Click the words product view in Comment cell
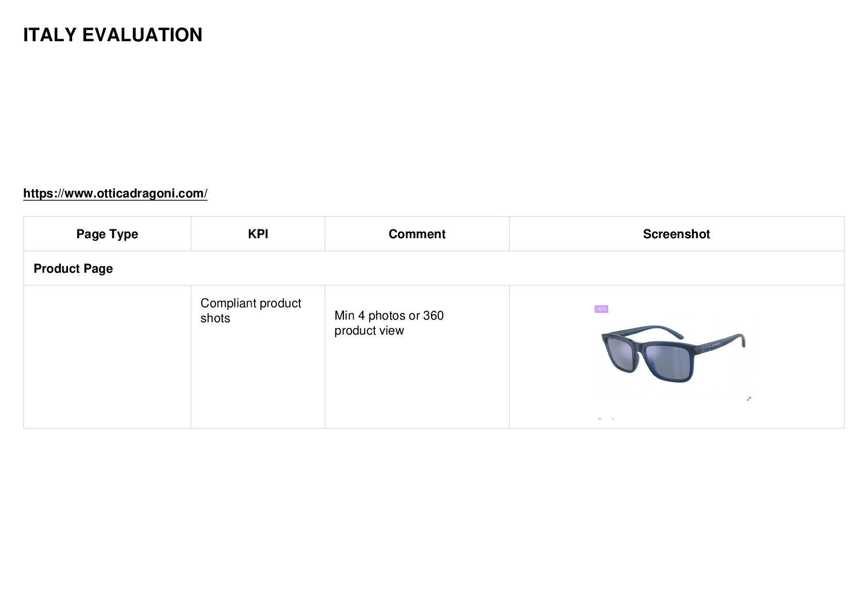 [369, 330]
